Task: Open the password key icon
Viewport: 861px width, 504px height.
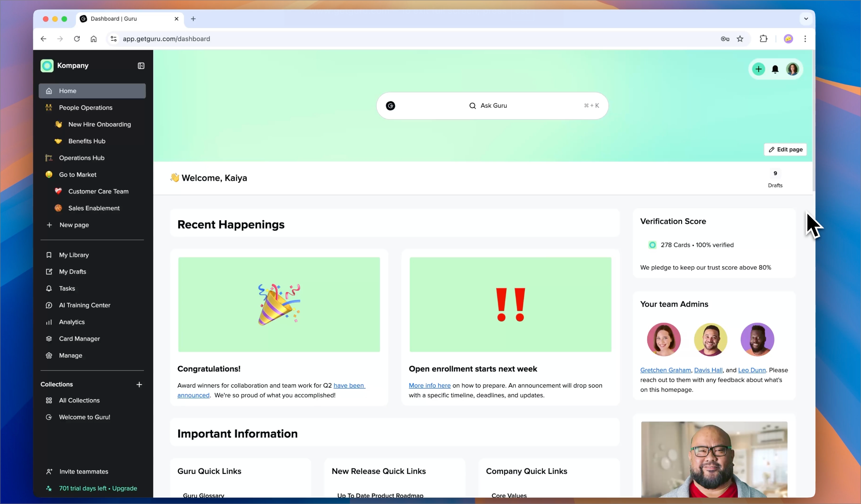Action: 725,39
